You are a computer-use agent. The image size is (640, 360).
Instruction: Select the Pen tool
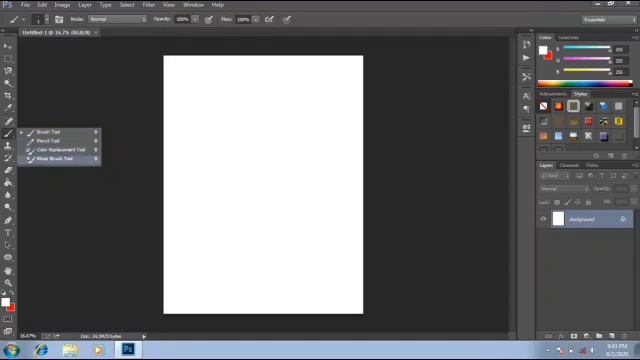click(8, 220)
